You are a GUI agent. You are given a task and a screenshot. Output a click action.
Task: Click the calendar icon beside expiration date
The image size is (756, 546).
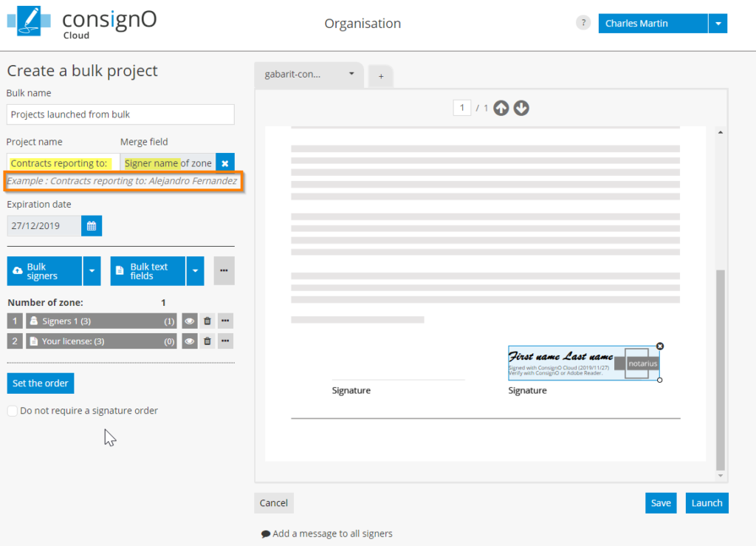tap(92, 226)
